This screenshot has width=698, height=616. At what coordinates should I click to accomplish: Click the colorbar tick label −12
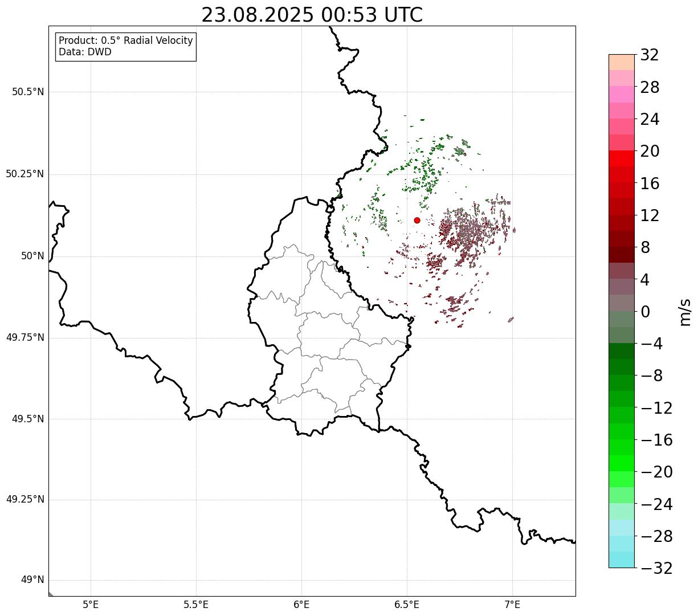656,407
